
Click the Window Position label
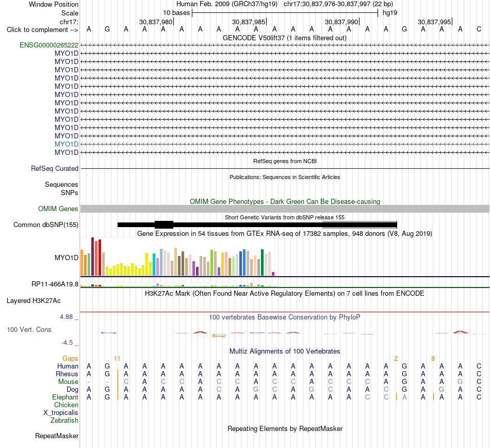pyautogui.click(x=54, y=4)
